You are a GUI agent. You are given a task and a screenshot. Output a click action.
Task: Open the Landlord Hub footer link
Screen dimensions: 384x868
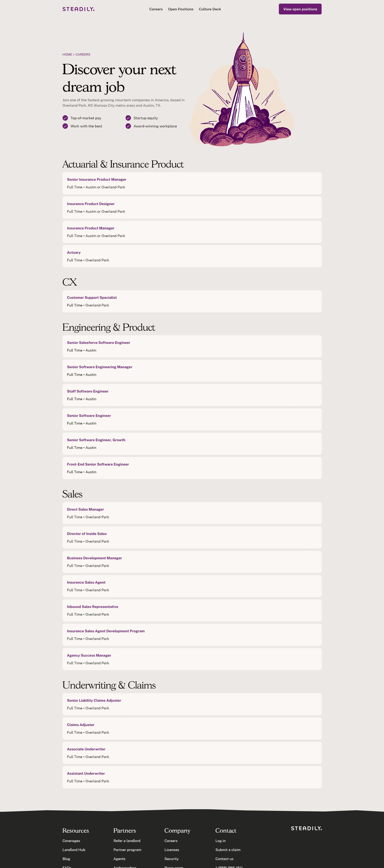(x=74, y=850)
